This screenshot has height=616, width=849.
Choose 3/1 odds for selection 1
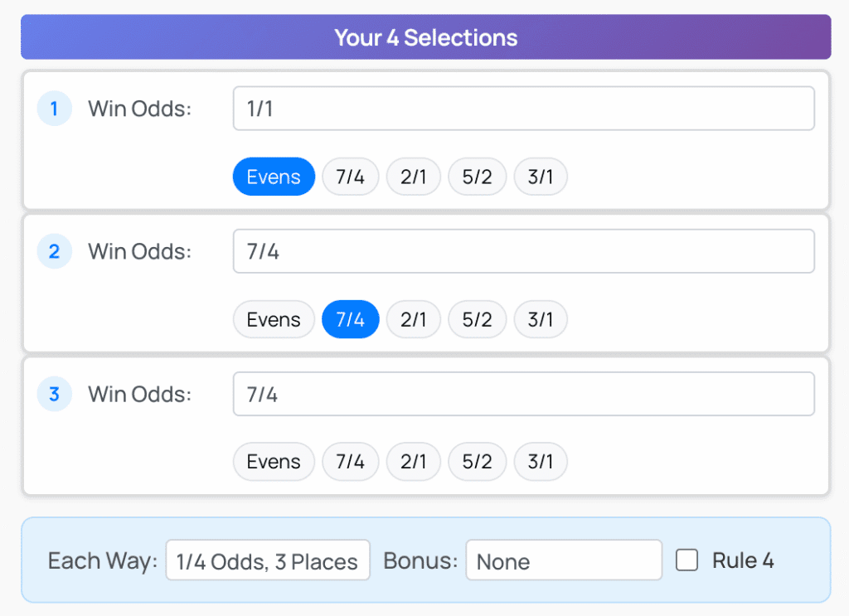tap(541, 177)
